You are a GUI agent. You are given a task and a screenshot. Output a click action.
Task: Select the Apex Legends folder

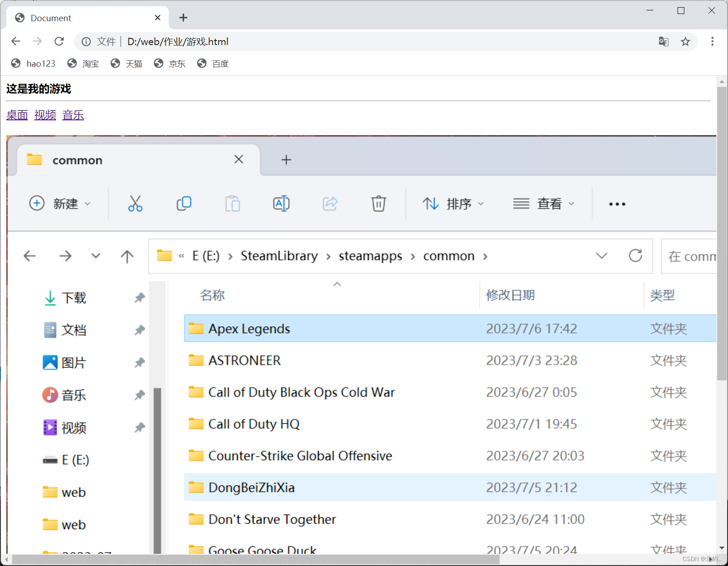tap(450, 329)
